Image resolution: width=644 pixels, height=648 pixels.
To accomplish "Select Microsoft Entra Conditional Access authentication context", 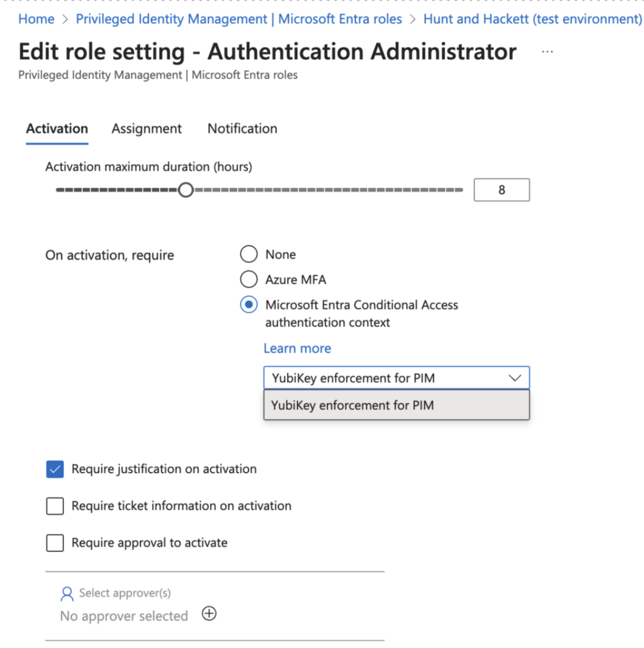I will pyautogui.click(x=249, y=304).
